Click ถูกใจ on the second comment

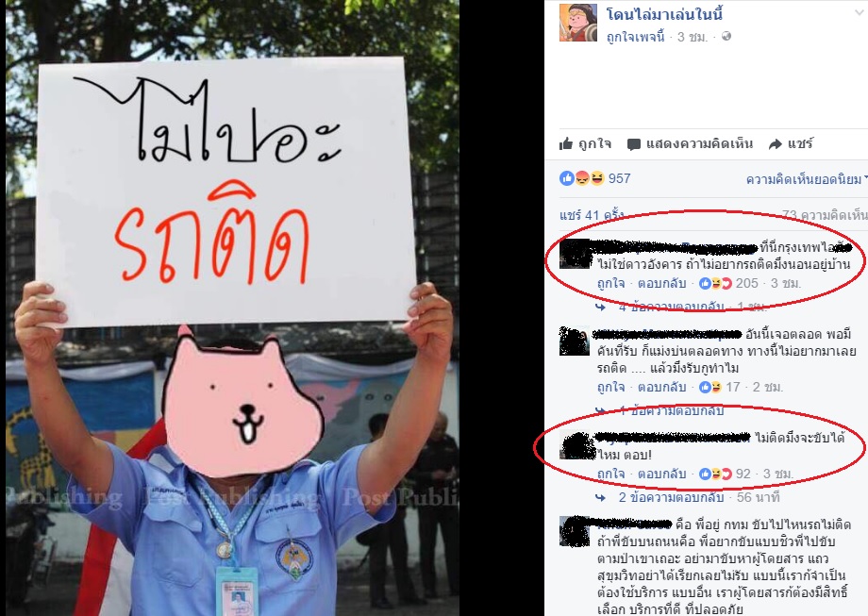click(x=610, y=387)
